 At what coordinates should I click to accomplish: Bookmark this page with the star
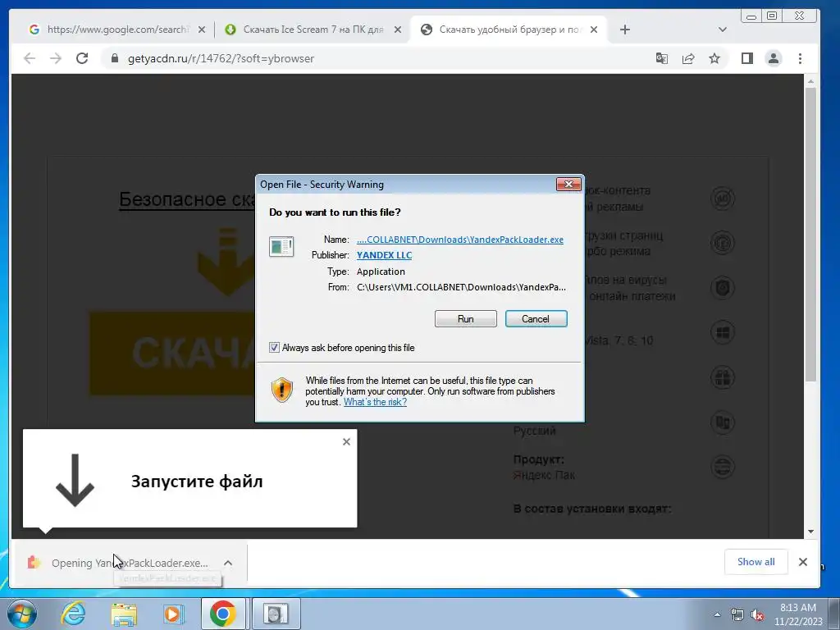click(714, 58)
